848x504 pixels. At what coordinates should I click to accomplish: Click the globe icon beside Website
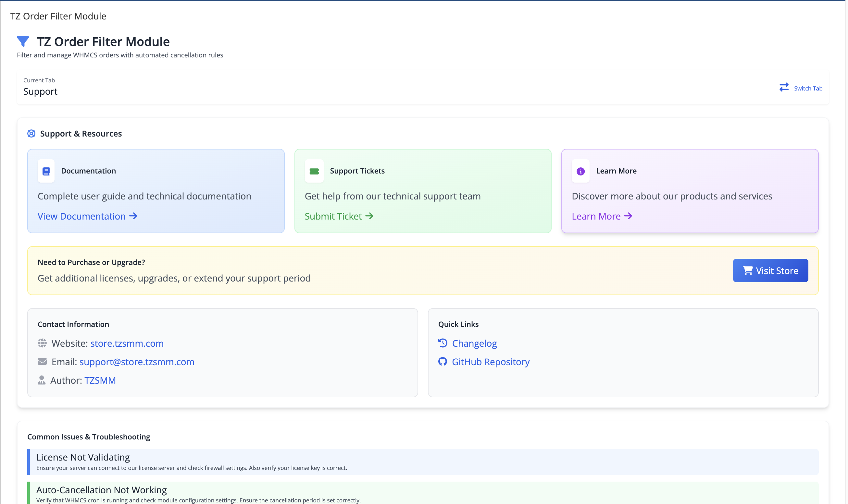(42, 343)
